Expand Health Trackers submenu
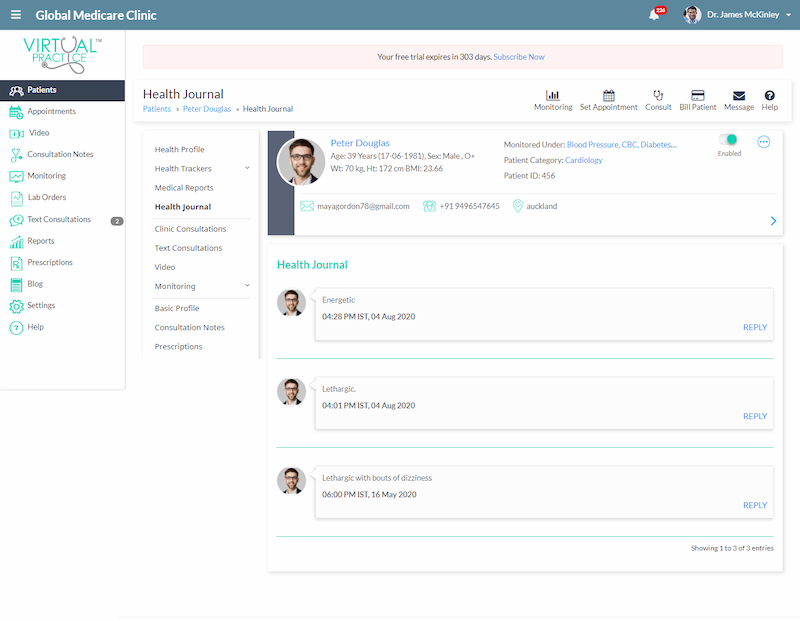The width and height of the screenshot is (800, 621). 247,168
